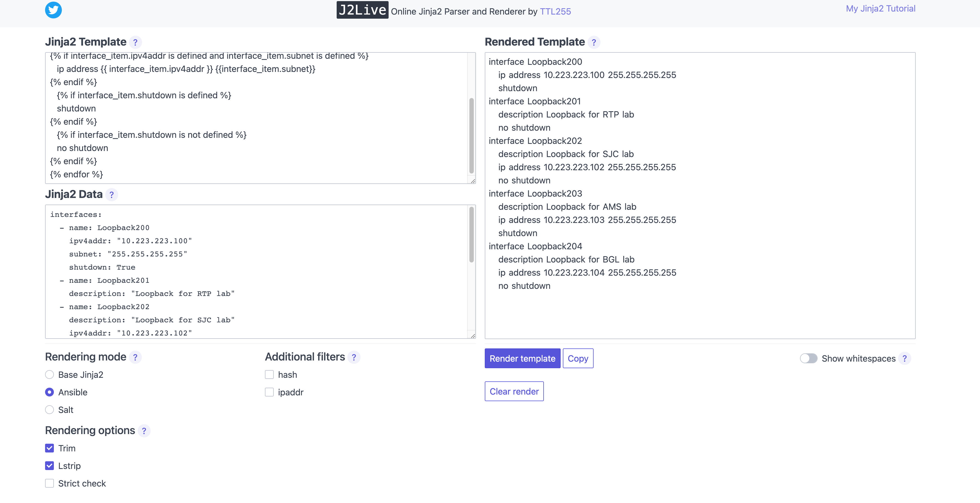Click the Jinja2 Data scrollbar thumb
The image size is (980, 503).
click(472, 234)
